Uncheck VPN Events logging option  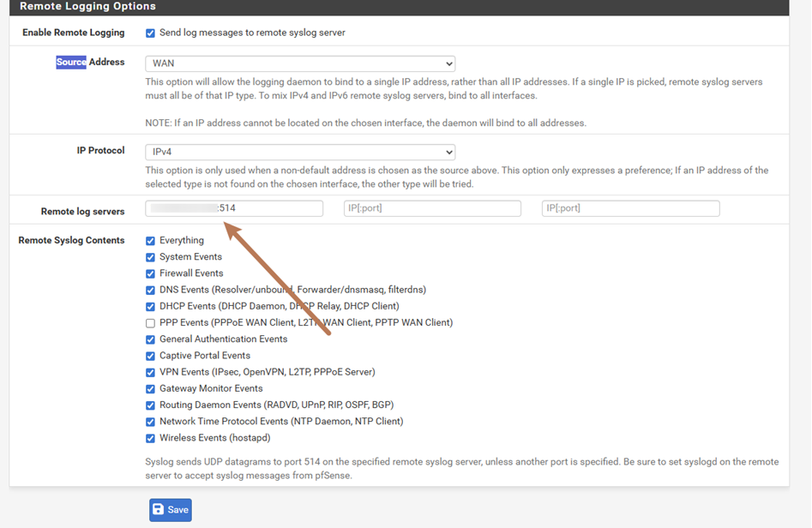[151, 371]
